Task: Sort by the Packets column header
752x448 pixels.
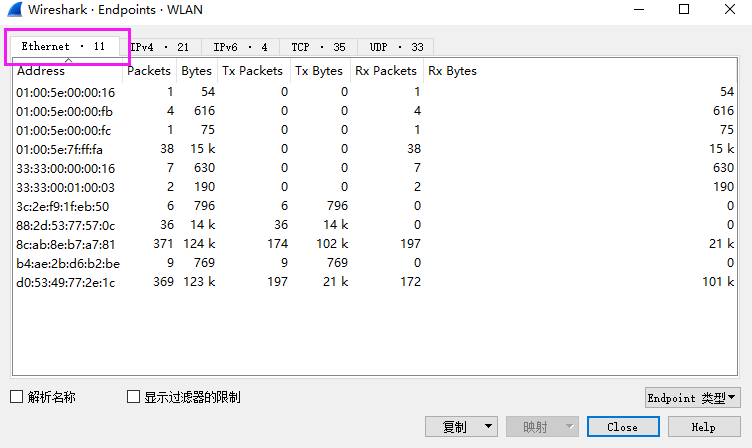Action: pos(149,71)
